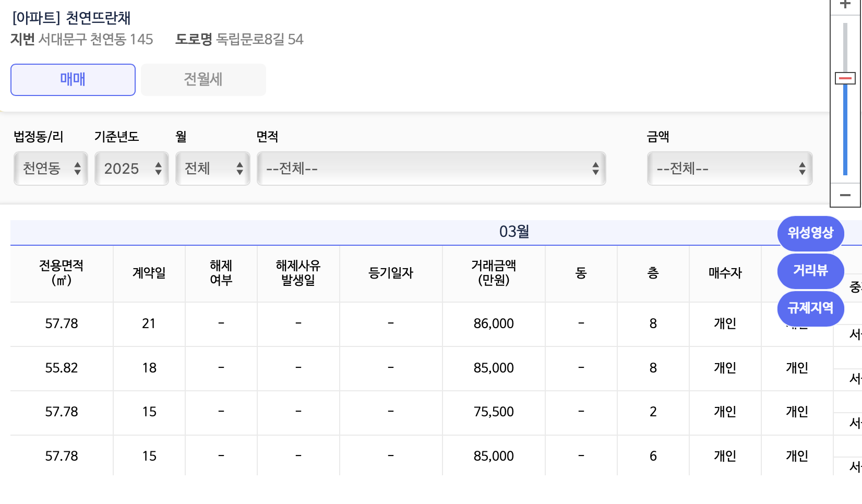Open the 기준년도 2025 dropdown
This screenshot has height=504, width=862.
tap(131, 169)
